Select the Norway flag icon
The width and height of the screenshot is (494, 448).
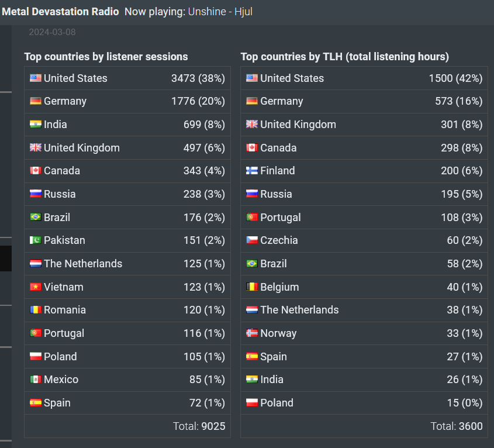tap(252, 333)
